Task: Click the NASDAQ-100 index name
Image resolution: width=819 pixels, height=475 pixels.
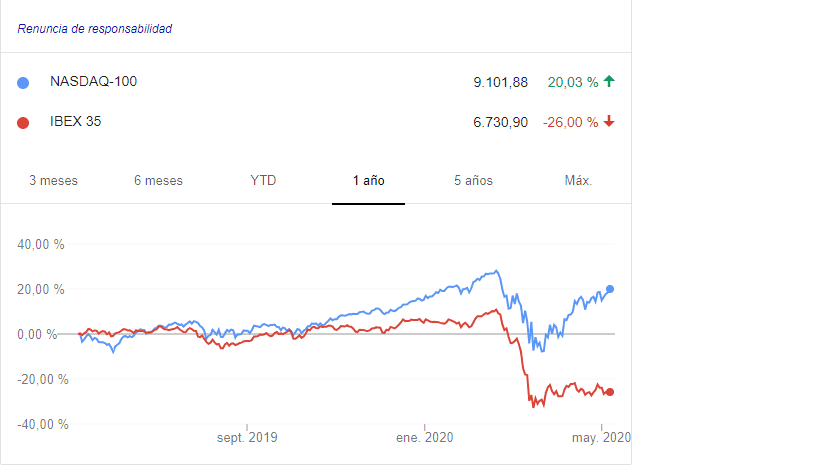Action: [93, 82]
